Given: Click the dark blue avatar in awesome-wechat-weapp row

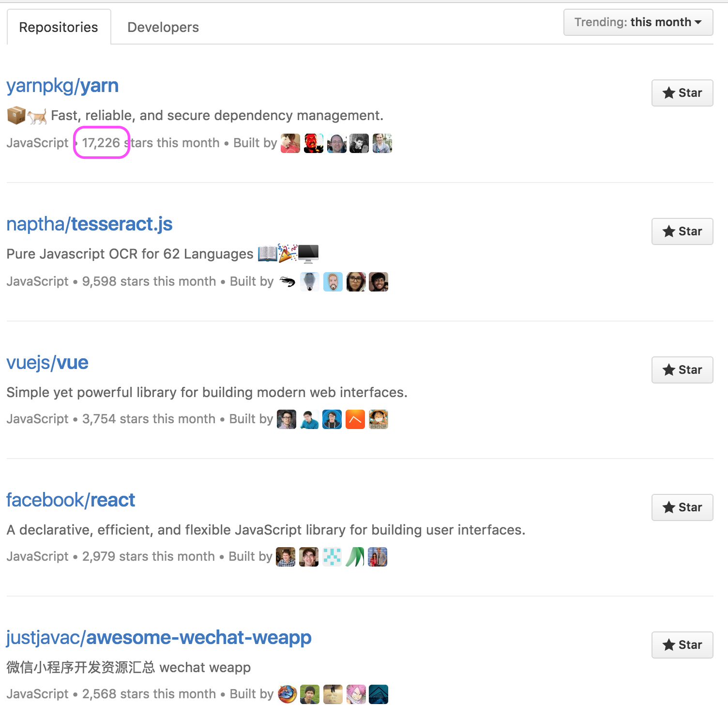Looking at the screenshot, I should tap(379, 694).
